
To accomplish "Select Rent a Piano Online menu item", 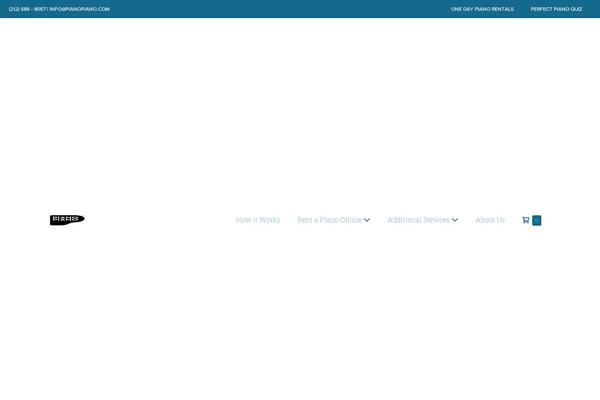I will click(329, 220).
